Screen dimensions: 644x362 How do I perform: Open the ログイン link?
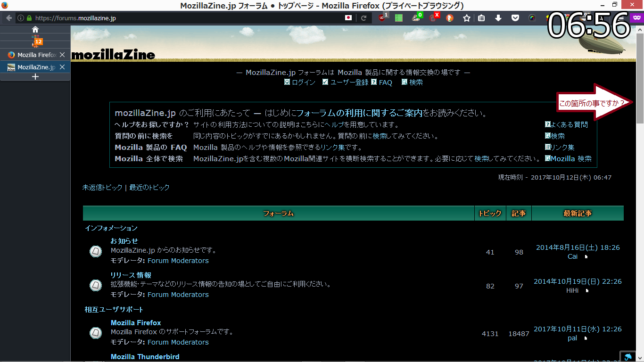click(304, 82)
